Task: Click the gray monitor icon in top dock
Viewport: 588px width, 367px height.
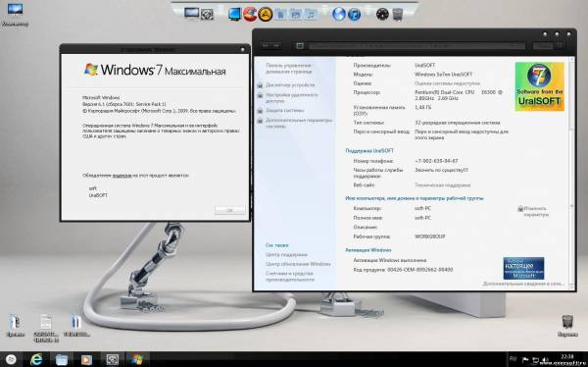Action: click(191, 13)
